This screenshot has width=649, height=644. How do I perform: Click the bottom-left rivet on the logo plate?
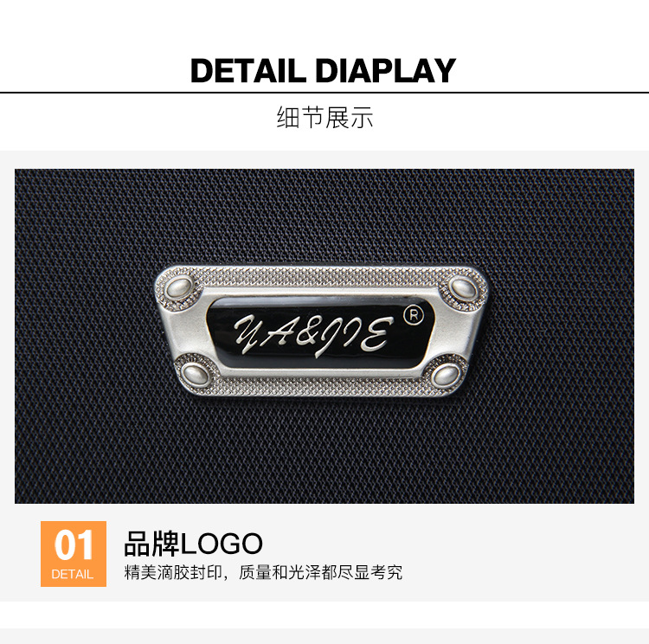[x=196, y=375]
